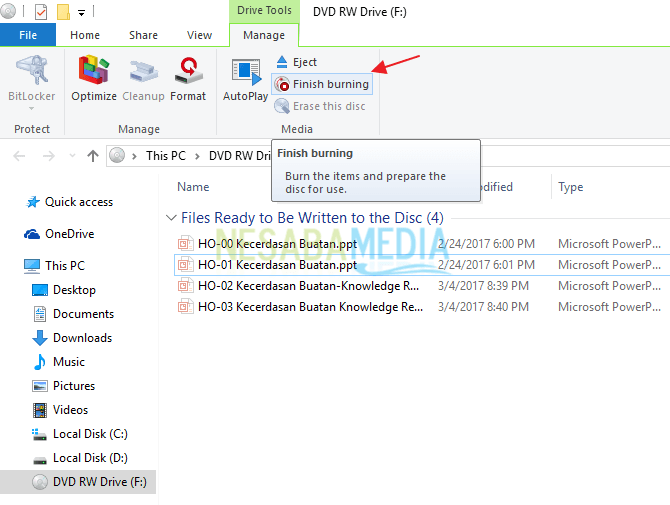
Task: Click the HO-03 PowerPoint file icon
Action: tap(185, 307)
